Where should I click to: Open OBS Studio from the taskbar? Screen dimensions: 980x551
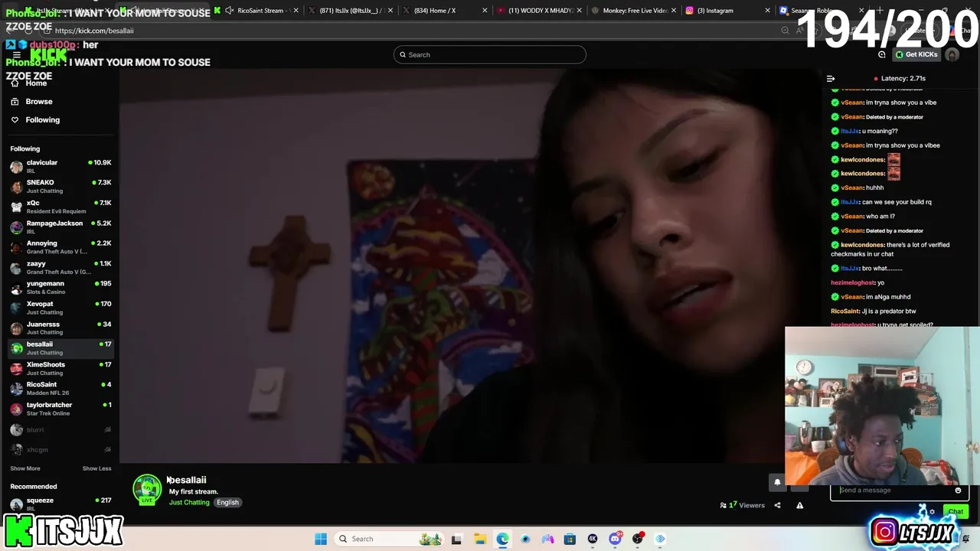(638, 539)
